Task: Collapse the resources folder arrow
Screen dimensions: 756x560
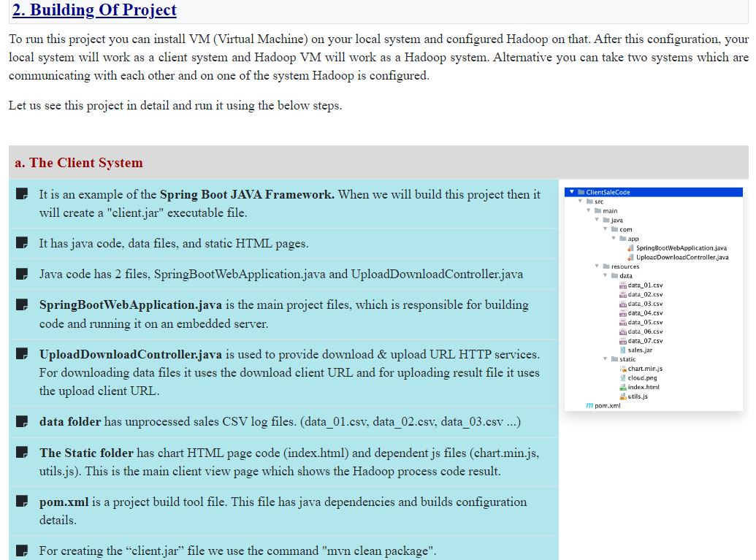Action: (x=597, y=266)
